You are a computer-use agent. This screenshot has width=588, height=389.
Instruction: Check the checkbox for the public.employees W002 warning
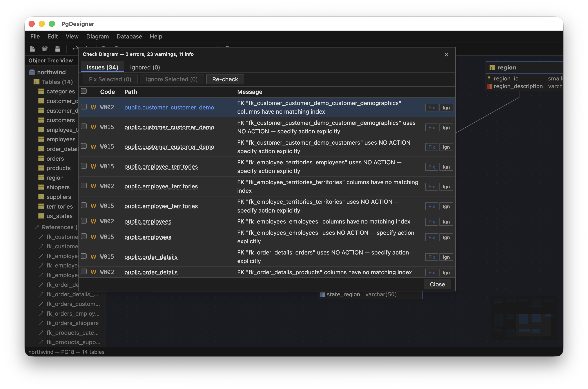click(x=84, y=221)
